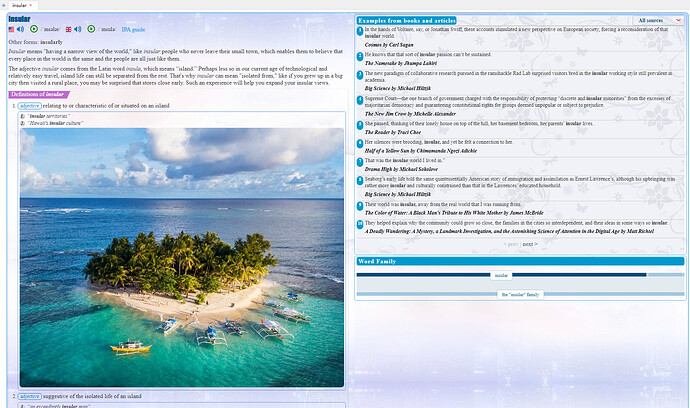
Task: Open the tropical island photo
Action: (182, 257)
